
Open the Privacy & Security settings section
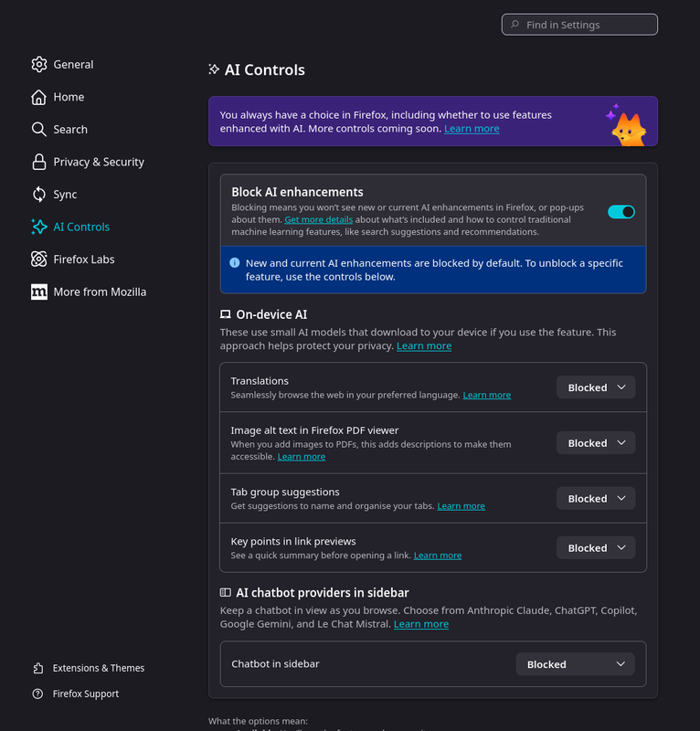[99, 162]
